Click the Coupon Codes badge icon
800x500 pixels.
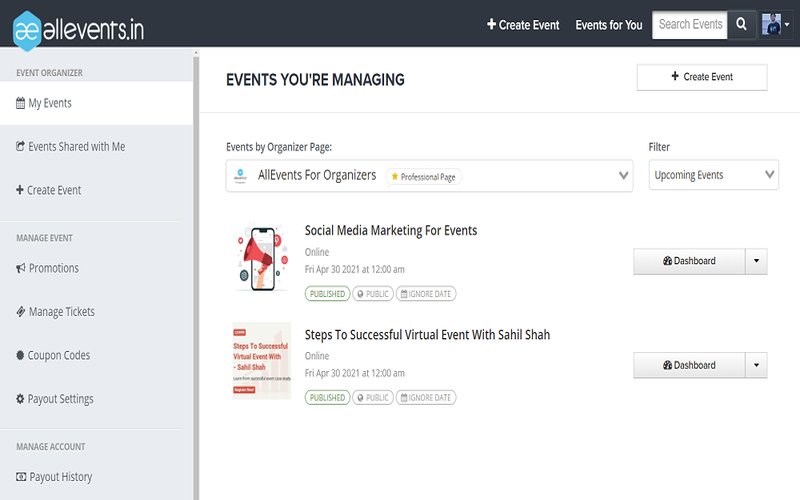20,355
